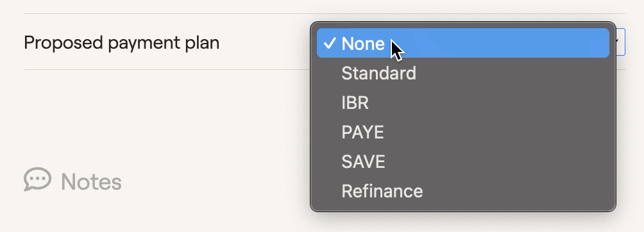The height and width of the screenshot is (232, 644).
Task: Choose IBR from the payment plan list
Action: pos(463,103)
